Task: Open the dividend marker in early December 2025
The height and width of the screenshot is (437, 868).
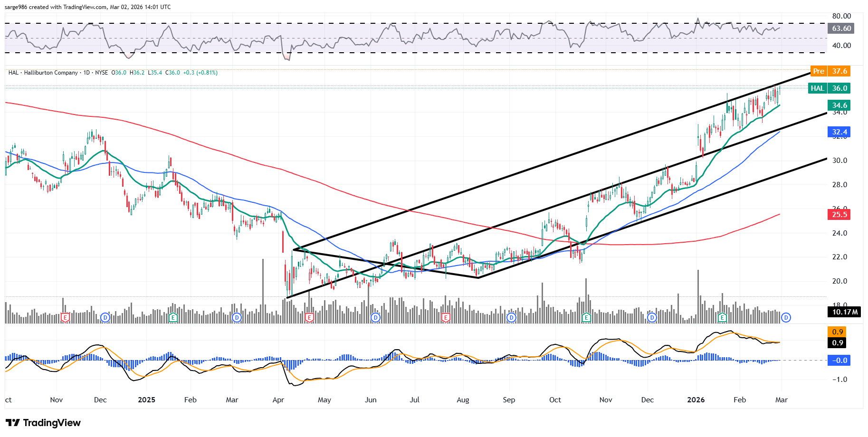Action: pyautogui.click(x=652, y=317)
